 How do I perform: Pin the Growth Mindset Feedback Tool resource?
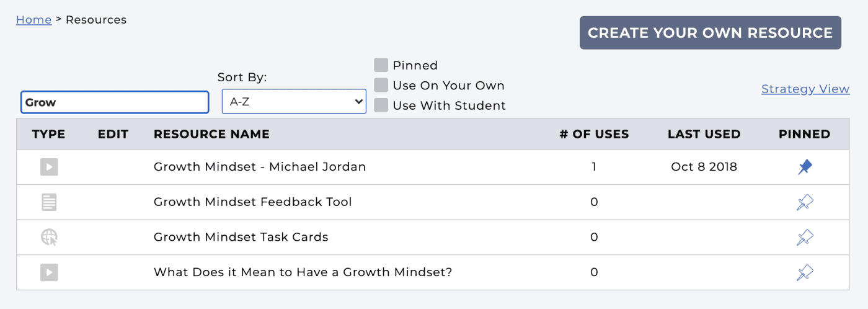[805, 202]
